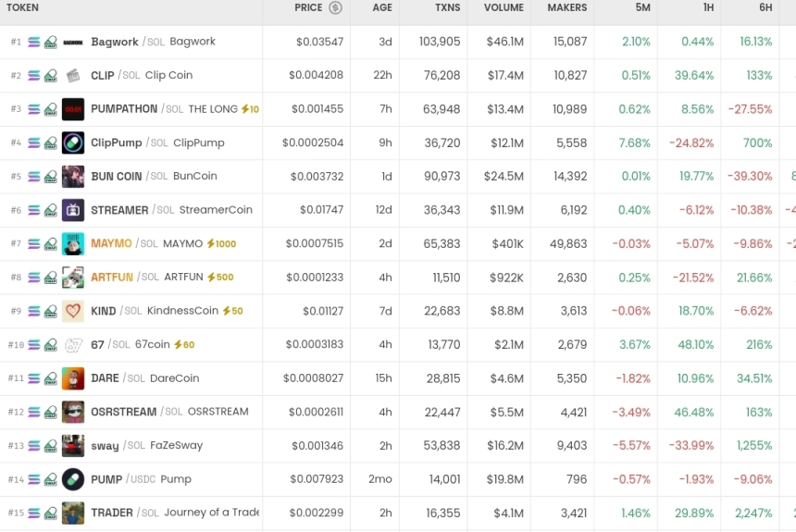Viewport: 796px width, 532px height.
Task: Sort by the VOLUME column header
Action: click(x=504, y=8)
